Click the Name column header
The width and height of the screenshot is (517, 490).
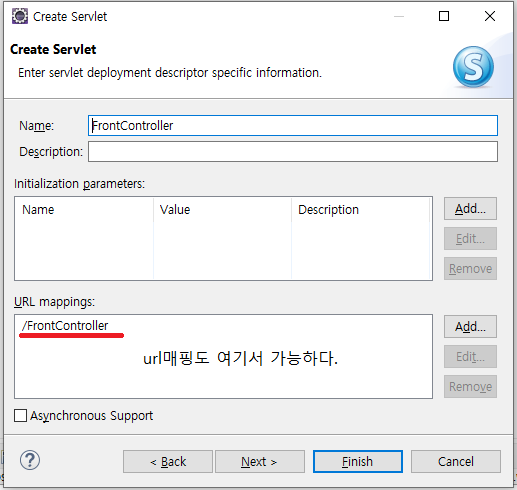click(84, 210)
